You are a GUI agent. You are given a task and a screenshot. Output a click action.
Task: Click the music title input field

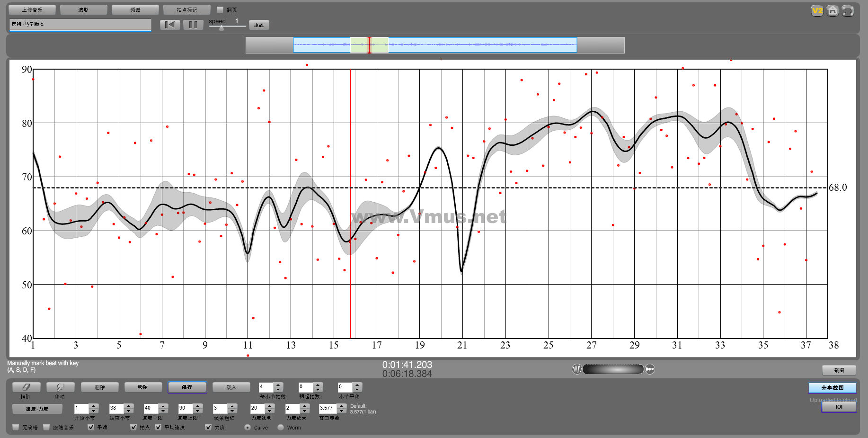click(80, 24)
